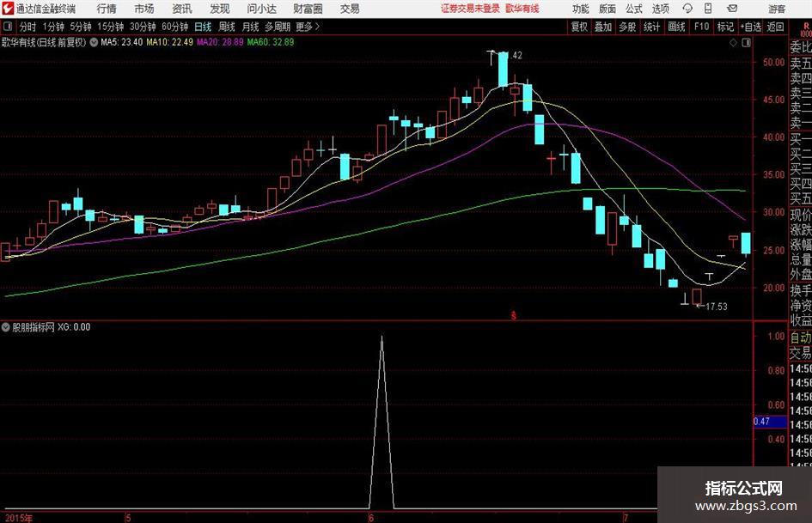
Task: Click the Tongdaxin red logo icon
Action: pos(7,9)
